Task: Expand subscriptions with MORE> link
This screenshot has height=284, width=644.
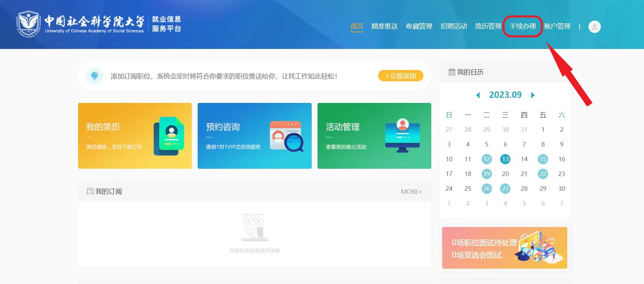Action: click(411, 191)
